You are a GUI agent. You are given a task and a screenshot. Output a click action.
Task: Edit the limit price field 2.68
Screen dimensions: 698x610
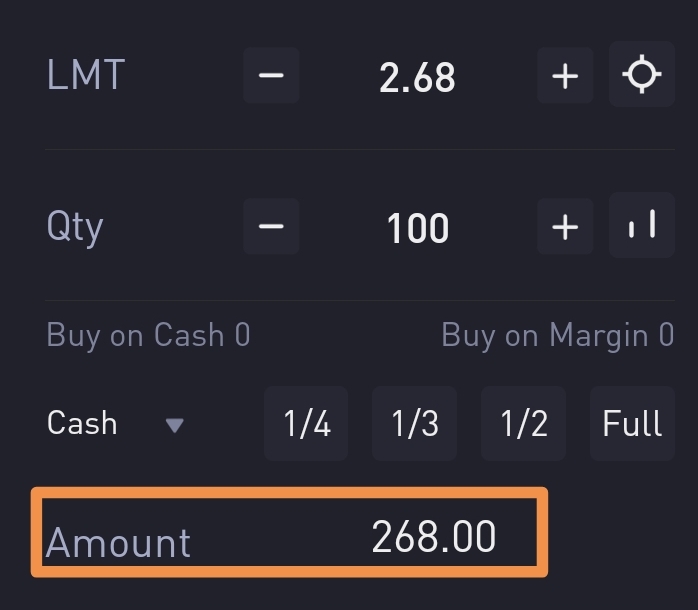[417, 78]
